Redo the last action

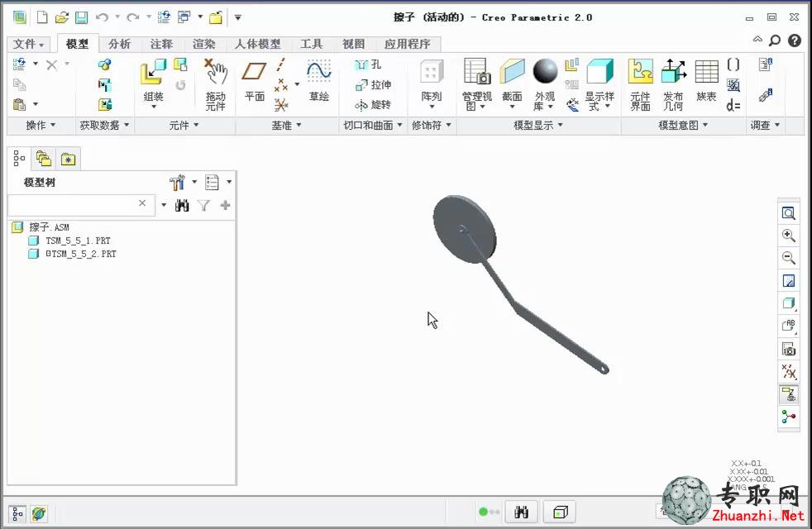(133, 17)
